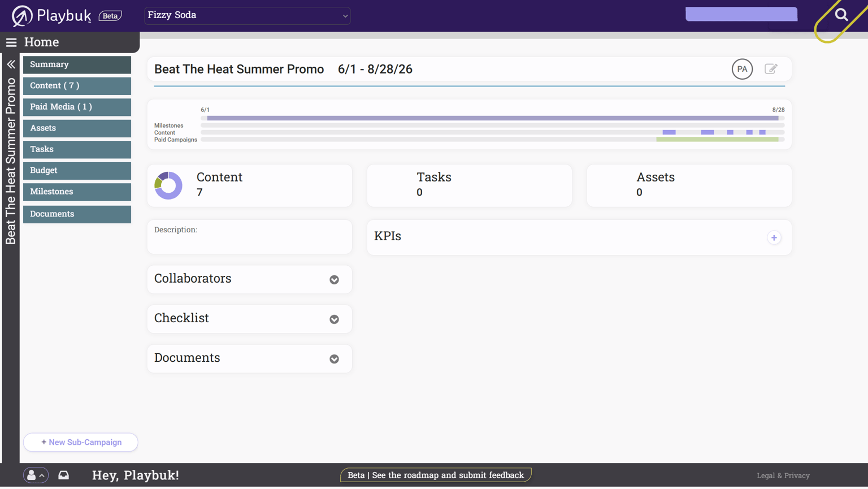Open the Fizzy Soda brand dropdown
Screen dimensions: 868x489
(x=248, y=15)
